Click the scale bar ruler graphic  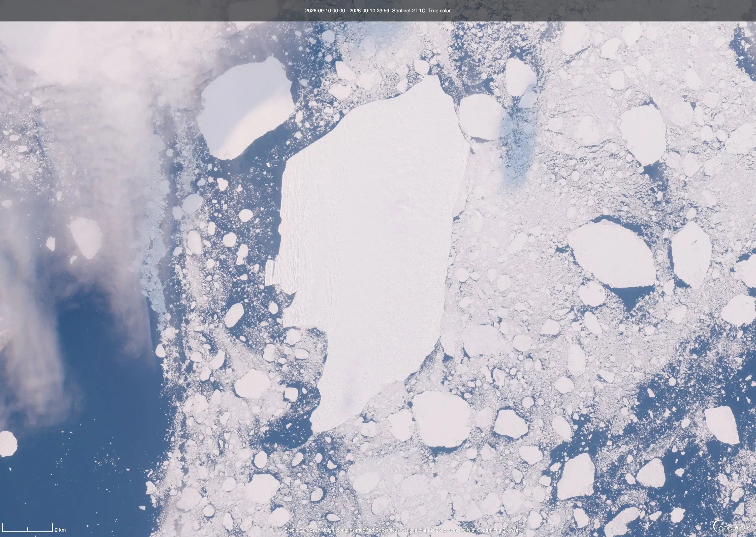pyautogui.click(x=27, y=527)
